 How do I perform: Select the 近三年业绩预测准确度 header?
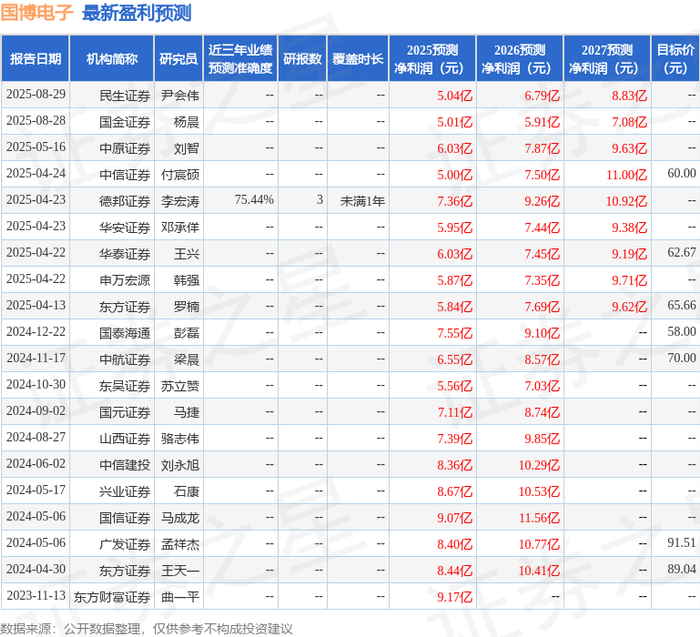click(240, 58)
